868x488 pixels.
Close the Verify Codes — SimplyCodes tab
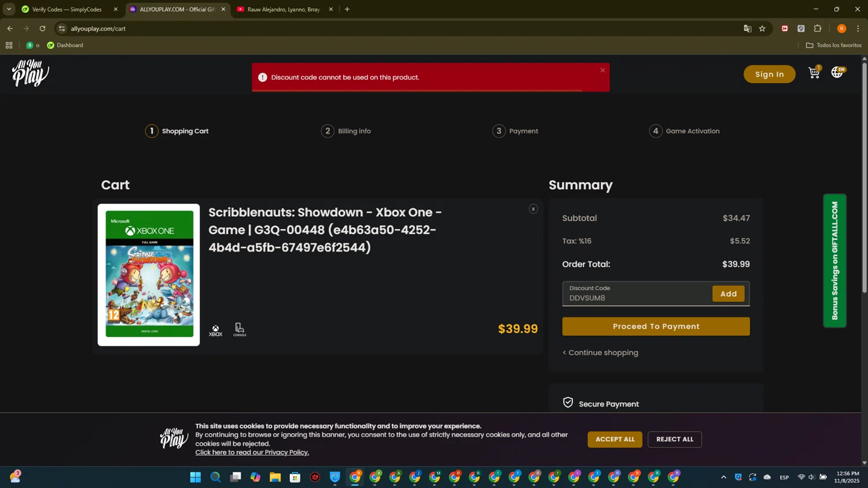point(115,9)
